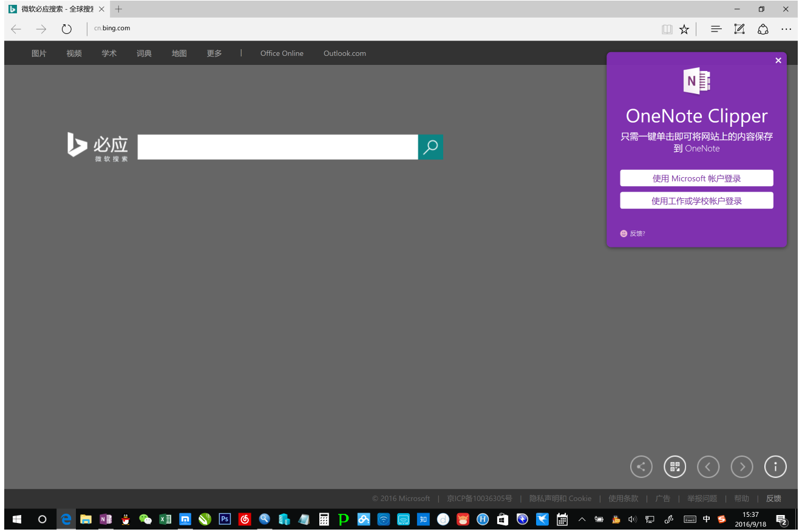802x532 pixels.
Task: Launch Photoshop from the taskbar
Action: [225, 519]
